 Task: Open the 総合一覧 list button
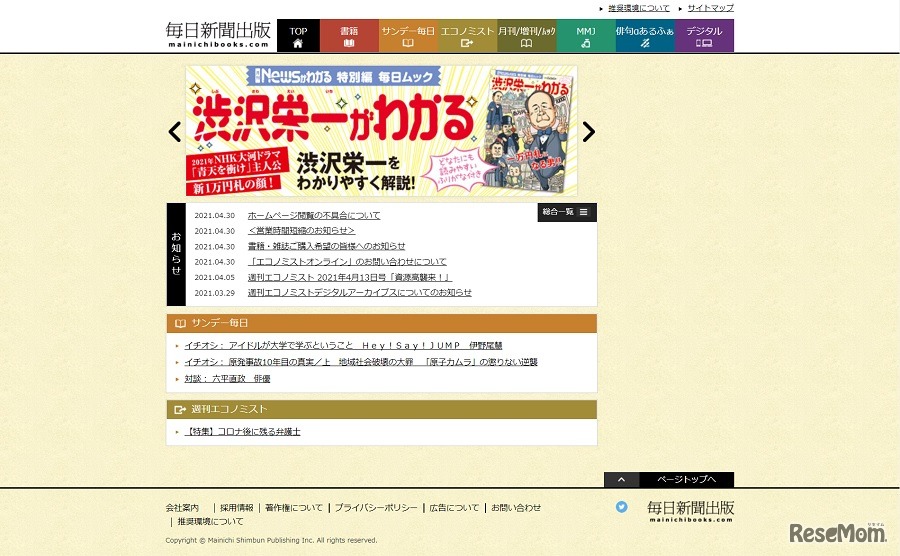point(567,212)
